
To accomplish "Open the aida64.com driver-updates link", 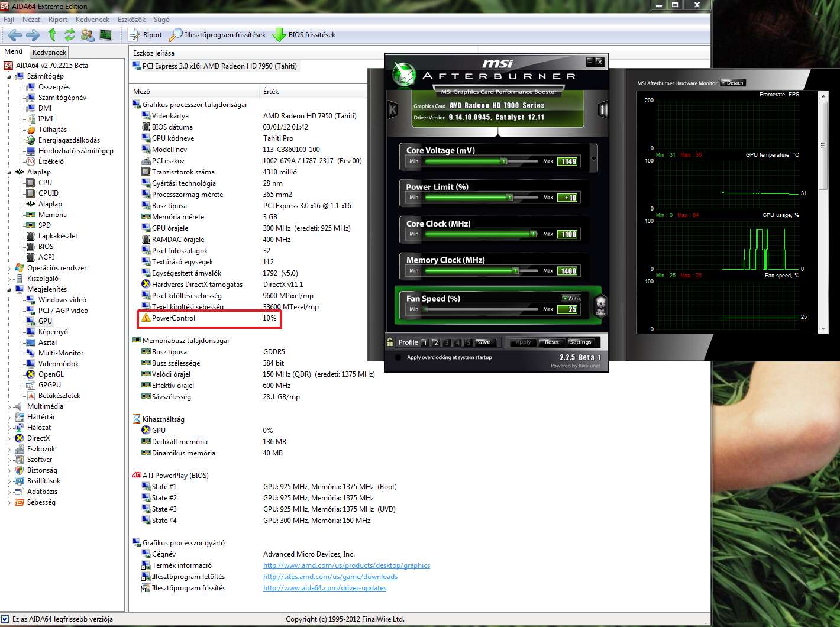I will click(x=325, y=588).
